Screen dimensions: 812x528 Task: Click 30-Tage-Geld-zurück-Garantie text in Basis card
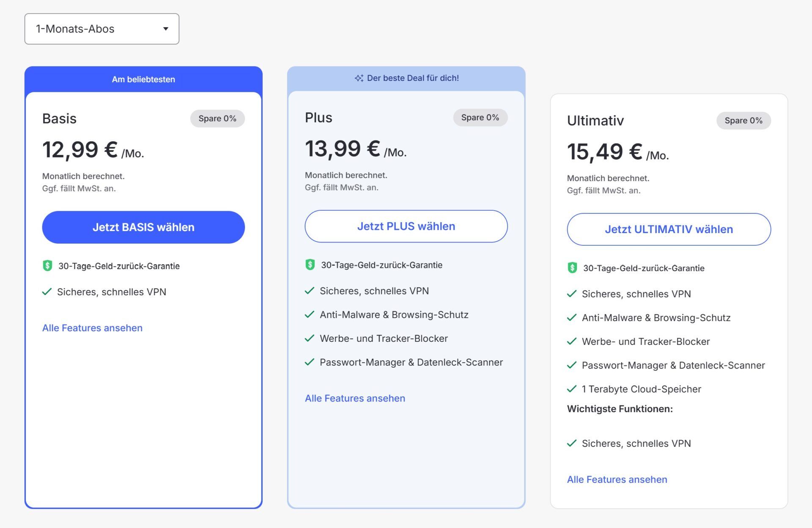tap(119, 266)
